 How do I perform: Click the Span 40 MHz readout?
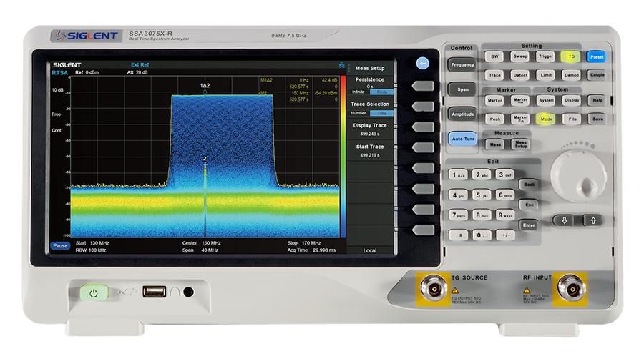click(200, 250)
